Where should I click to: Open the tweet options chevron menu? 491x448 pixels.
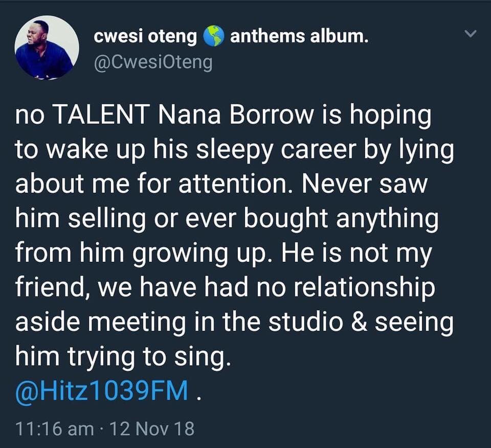(470, 35)
